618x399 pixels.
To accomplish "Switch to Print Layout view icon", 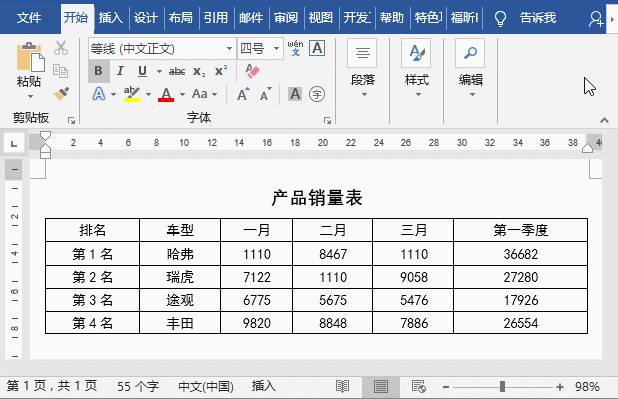I will 381,387.
